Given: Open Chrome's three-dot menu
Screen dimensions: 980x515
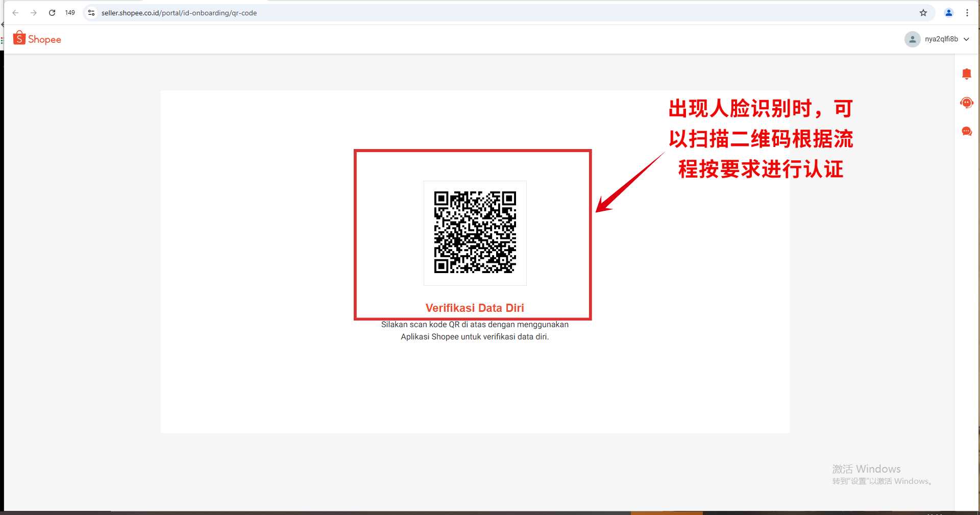Looking at the screenshot, I should (967, 13).
